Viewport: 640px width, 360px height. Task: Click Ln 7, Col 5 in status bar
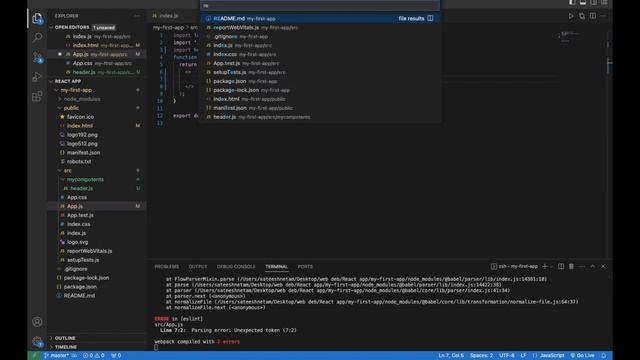pos(451,356)
